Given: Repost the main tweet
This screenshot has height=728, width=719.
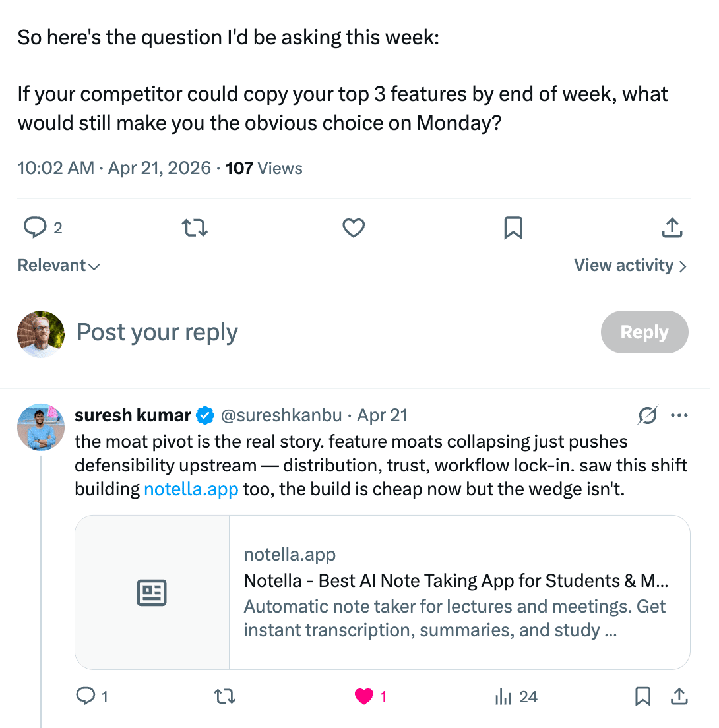Looking at the screenshot, I should tap(195, 228).
